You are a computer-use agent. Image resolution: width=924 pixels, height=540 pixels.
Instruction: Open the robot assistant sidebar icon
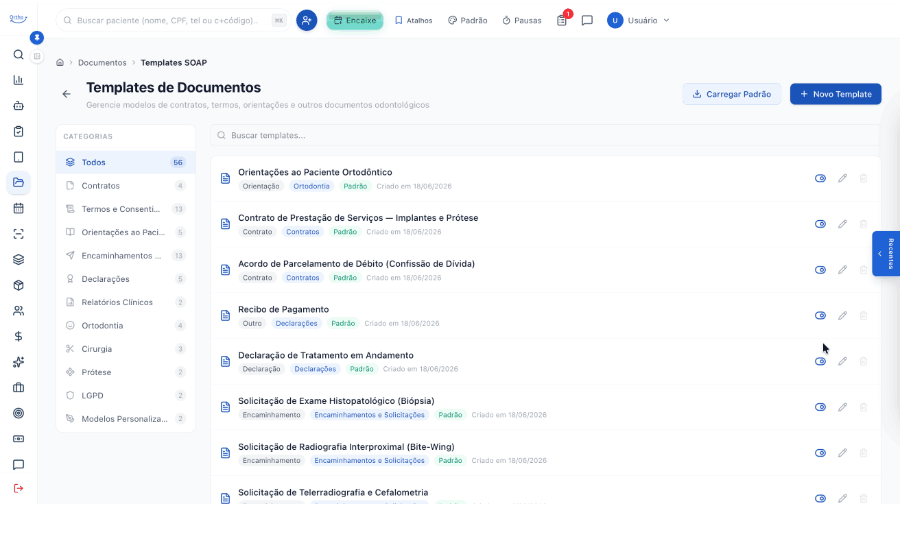pos(18,106)
